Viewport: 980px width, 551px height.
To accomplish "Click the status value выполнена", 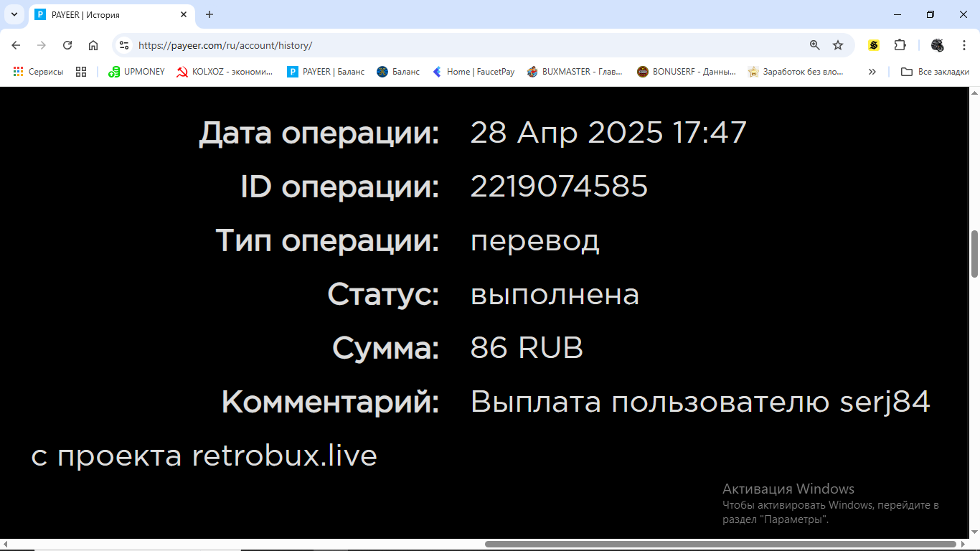I will point(555,294).
